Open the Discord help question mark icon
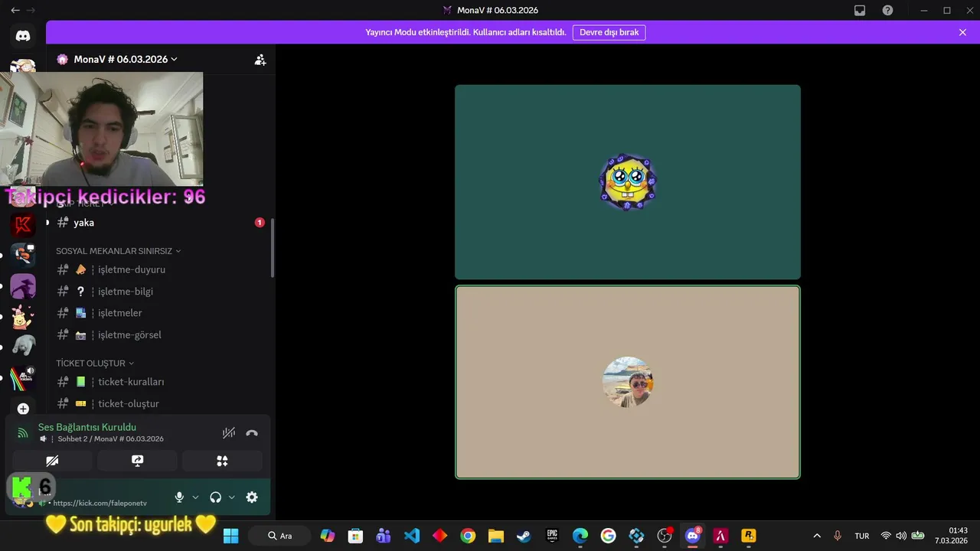Screen dimensions: 980x551 [x=887, y=11]
